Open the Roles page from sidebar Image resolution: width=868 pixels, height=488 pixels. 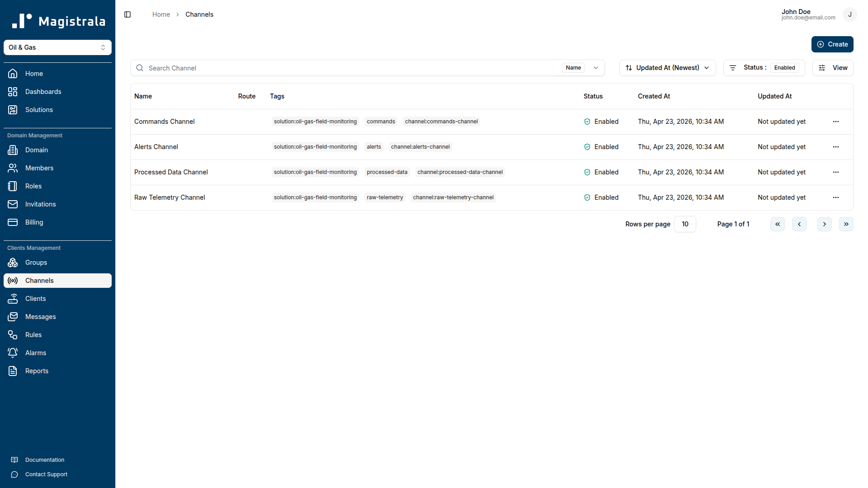[33, 186]
